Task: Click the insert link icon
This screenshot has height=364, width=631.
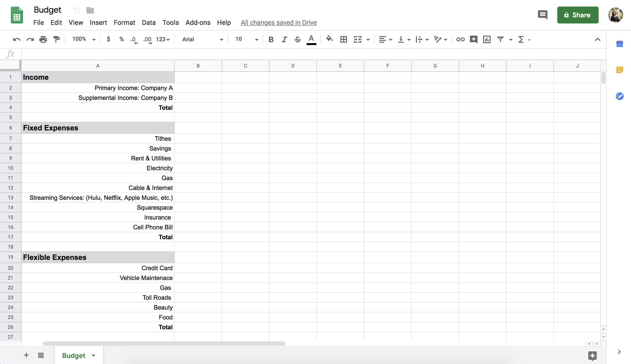Action: tap(460, 39)
